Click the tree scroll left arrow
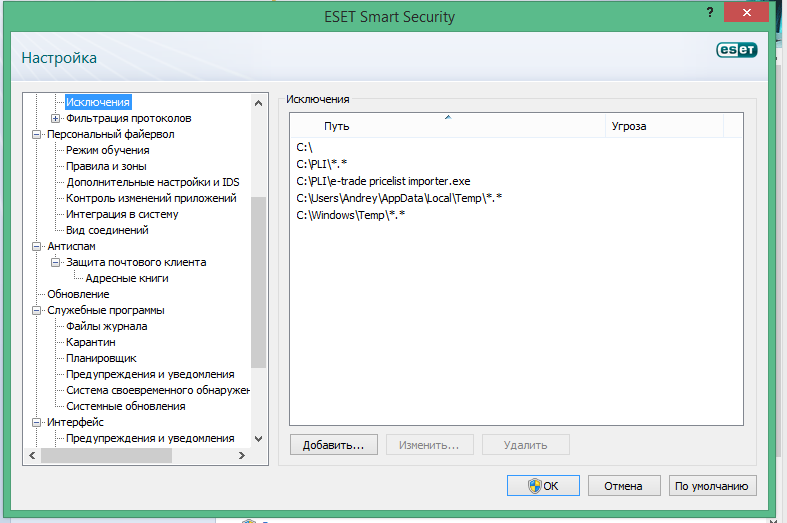This screenshot has height=523, width=787. pyautogui.click(x=32, y=455)
